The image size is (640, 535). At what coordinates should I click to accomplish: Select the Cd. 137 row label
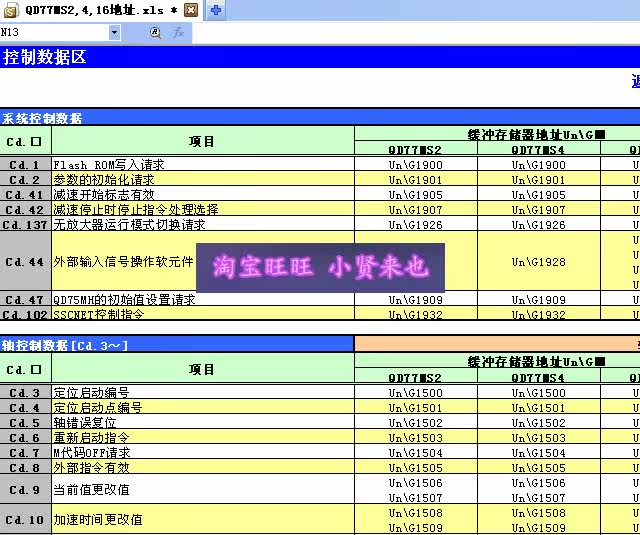click(x=25, y=224)
